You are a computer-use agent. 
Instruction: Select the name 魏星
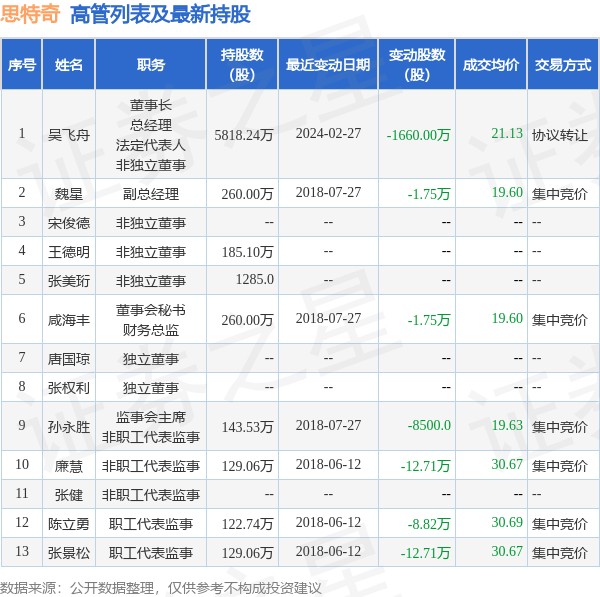coord(68,194)
